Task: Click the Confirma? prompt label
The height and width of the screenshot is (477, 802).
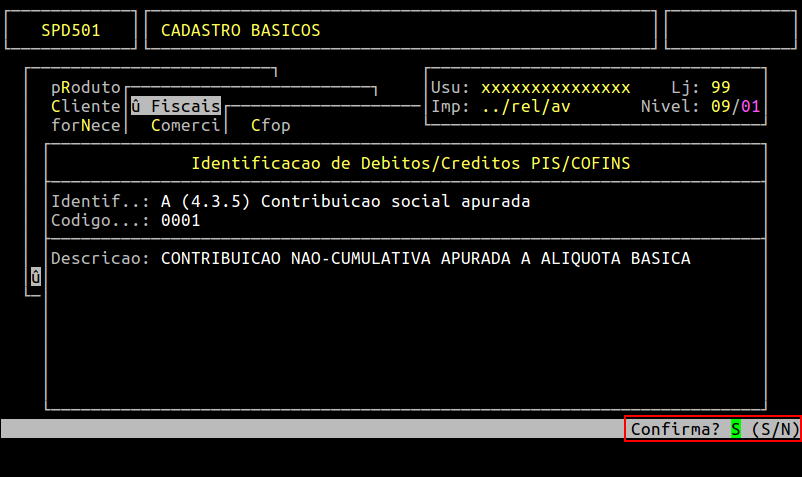Action: [x=675, y=429]
